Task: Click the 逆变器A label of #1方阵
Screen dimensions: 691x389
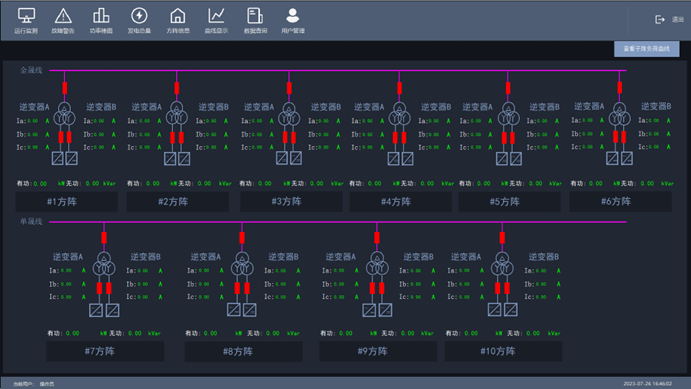Action: [x=34, y=107]
